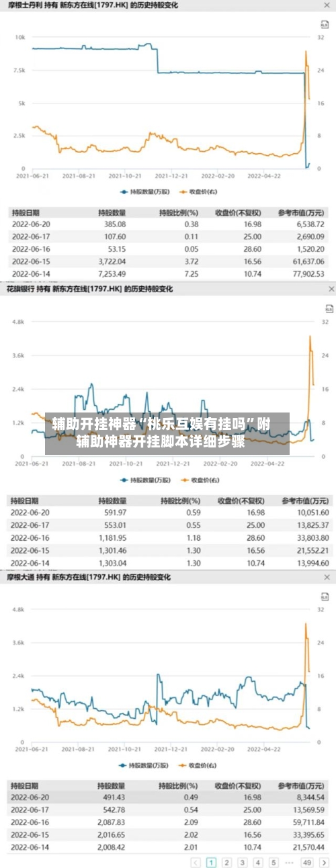Select page 2 in pagination

click(x=226, y=862)
